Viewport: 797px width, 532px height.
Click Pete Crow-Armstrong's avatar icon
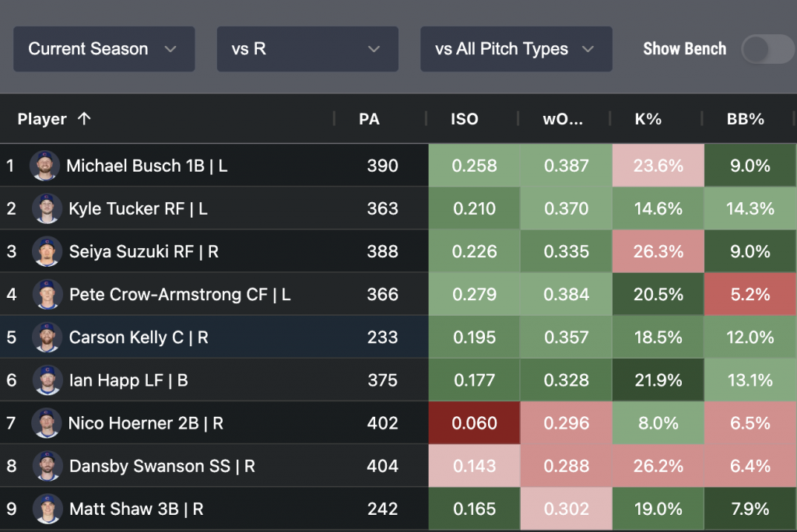click(47, 295)
